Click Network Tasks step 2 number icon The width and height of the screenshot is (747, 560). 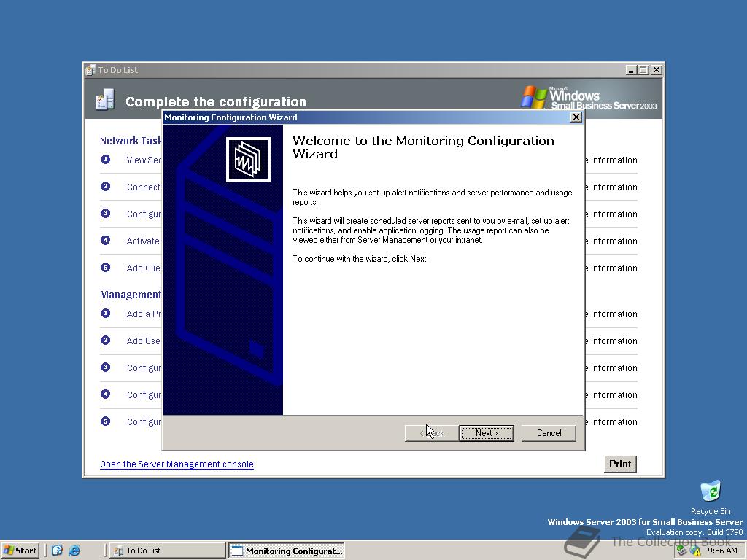click(105, 186)
